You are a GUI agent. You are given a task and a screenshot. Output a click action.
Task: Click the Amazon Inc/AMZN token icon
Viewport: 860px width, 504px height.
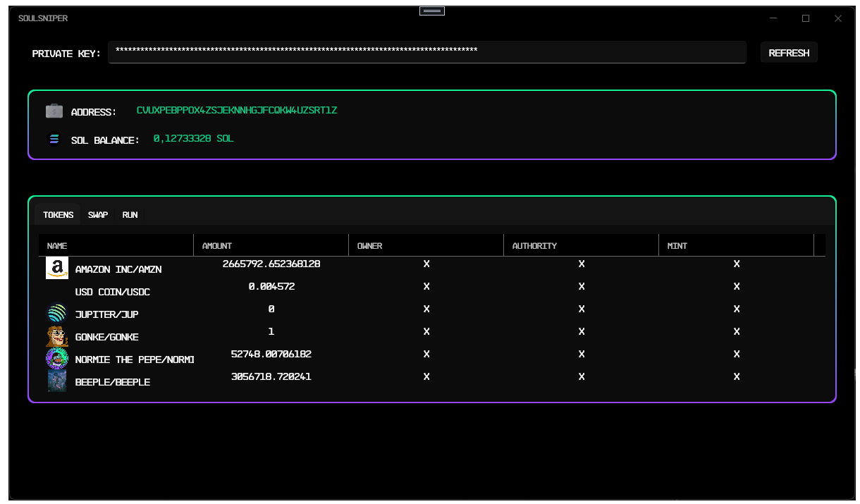[56, 268]
